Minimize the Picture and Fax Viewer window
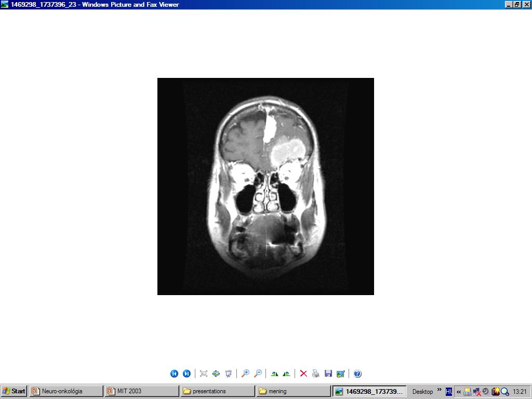Screen dimensions: 532x399 [x=508, y=5]
